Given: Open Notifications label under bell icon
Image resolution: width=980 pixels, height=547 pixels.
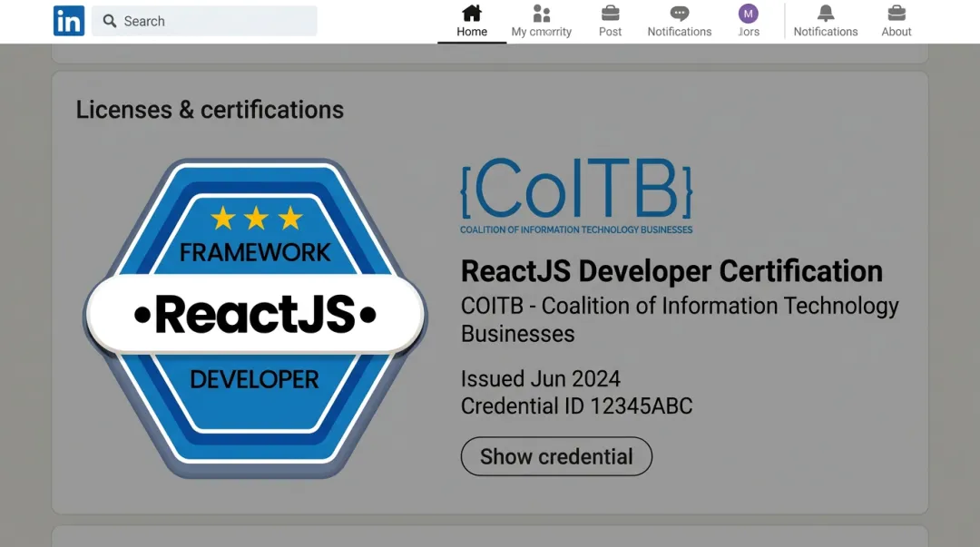Looking at the screenshot, I should click(826, 31).
